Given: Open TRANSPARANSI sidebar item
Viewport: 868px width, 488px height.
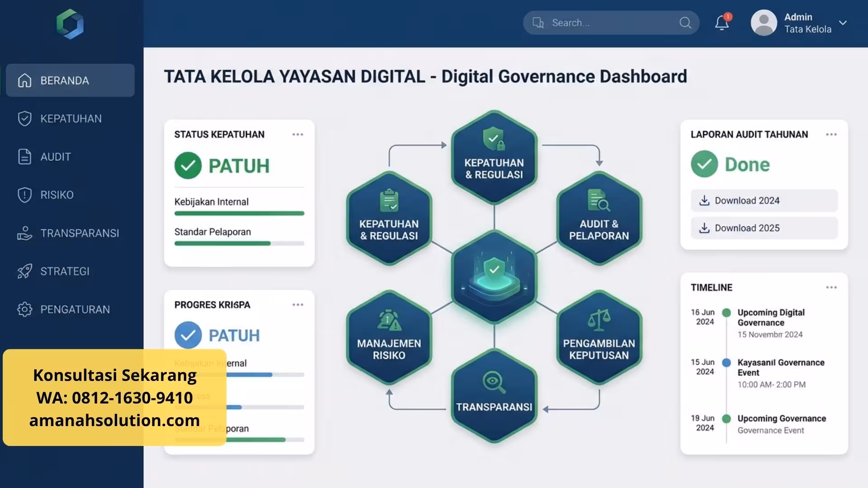Looking at the screenshot, I should [70, 233].
